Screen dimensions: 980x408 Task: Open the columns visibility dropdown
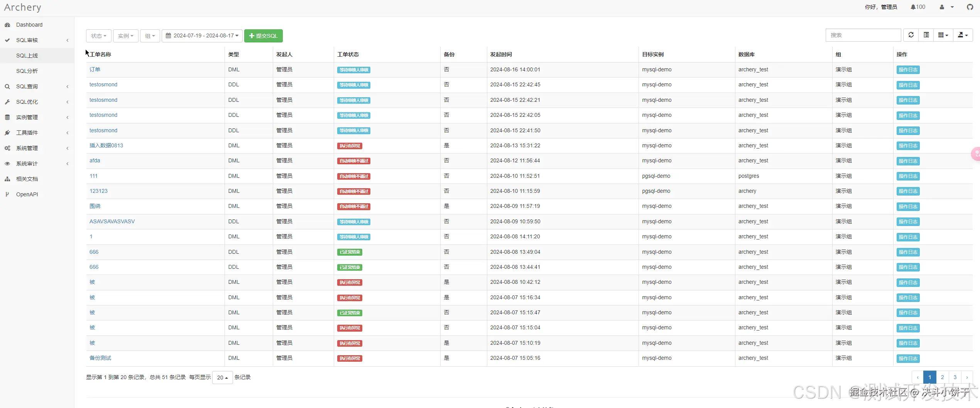pyautogui.click(x=943, y=35)
